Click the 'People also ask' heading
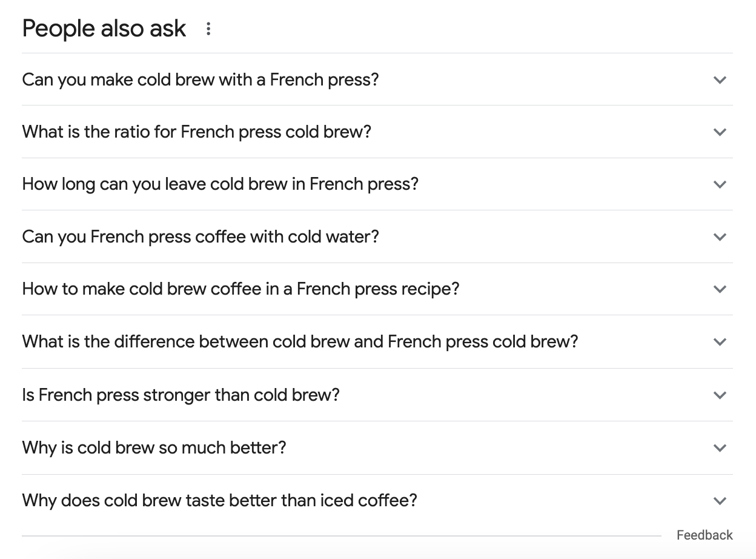The height and width of the screenshot is (559, 756). [x=104, y=29]
